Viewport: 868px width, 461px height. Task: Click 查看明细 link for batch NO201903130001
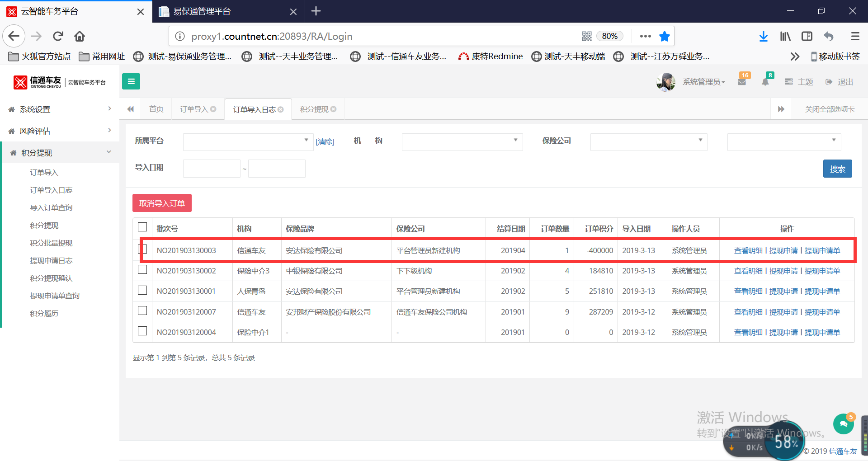(x=748, y=292)
